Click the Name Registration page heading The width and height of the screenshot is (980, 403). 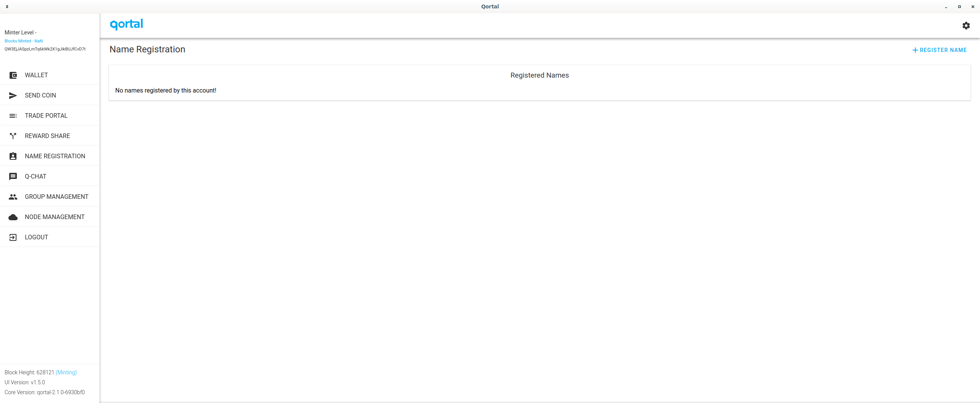point(147,49)
